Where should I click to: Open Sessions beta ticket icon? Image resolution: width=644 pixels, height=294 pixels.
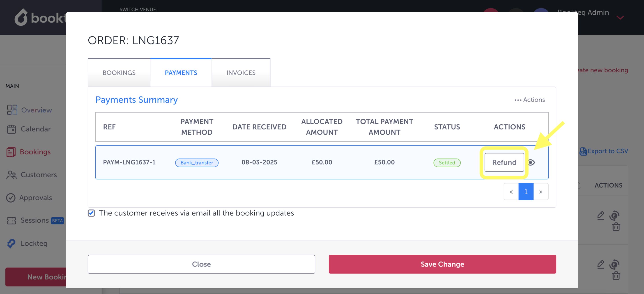click(x=11, y=220)
